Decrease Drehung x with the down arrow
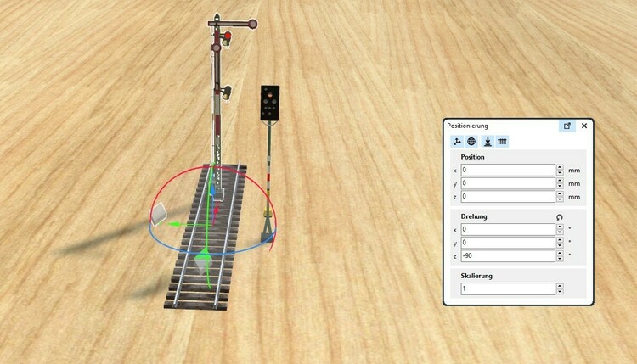The width and height of the screenshot is (637, 364). [560, 232]
